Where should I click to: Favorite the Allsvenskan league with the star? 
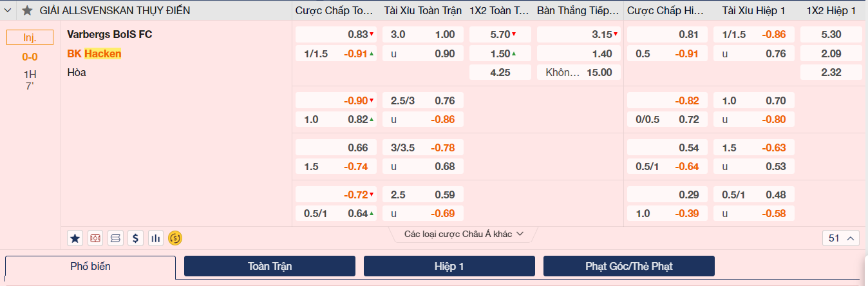[27, 11]
